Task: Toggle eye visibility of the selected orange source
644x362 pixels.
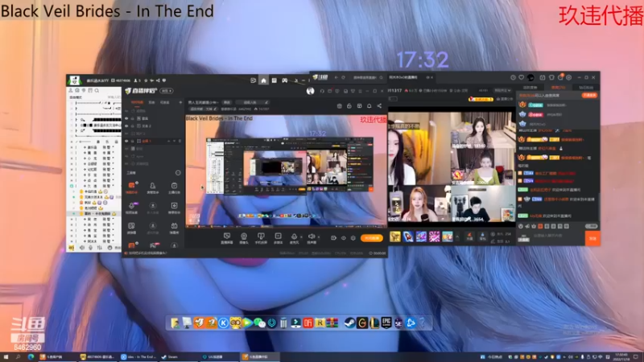Action: coord(126,141)
